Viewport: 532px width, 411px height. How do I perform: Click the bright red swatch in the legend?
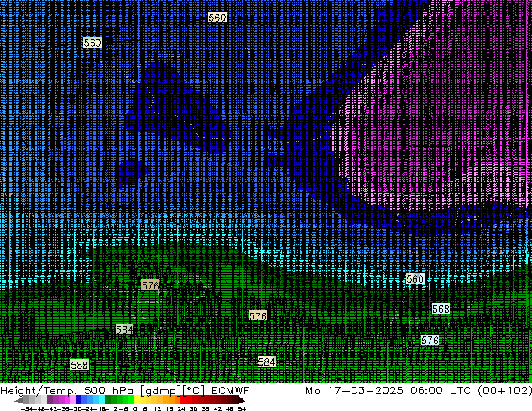pos(183,399)
